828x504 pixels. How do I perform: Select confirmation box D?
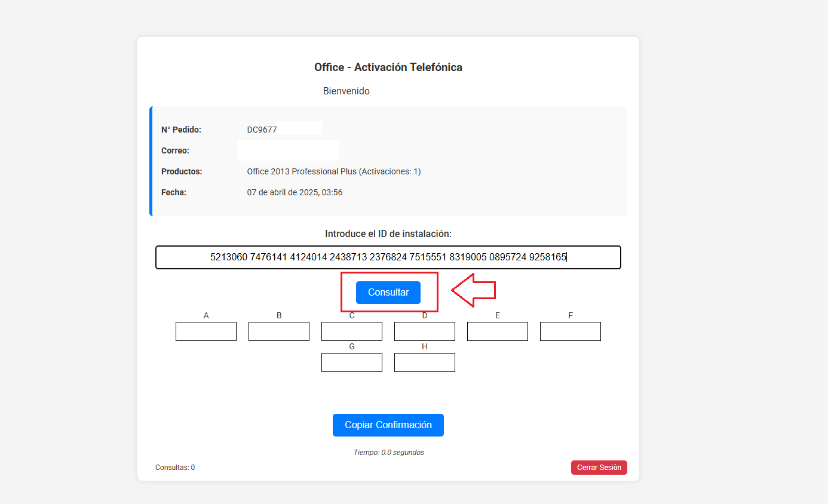[x=425, y=331]
